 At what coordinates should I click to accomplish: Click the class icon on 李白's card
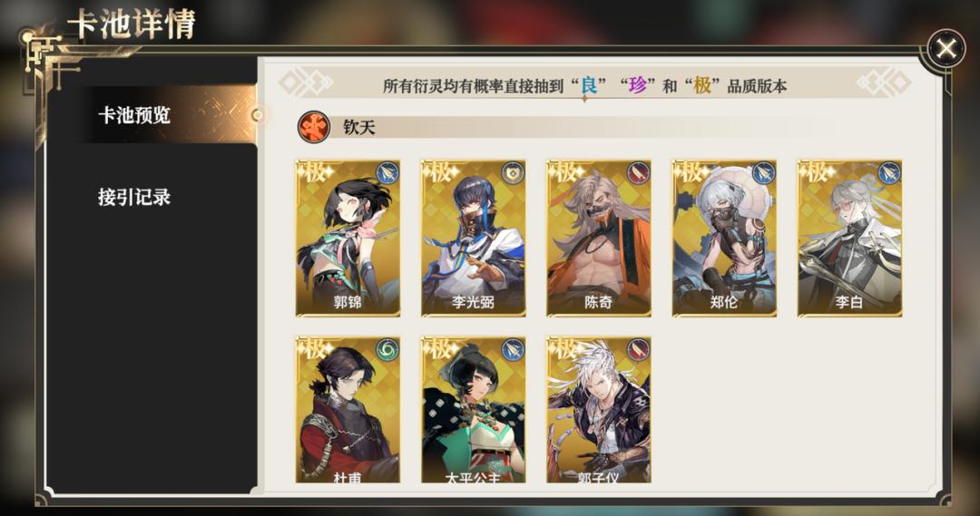point(889,173)
